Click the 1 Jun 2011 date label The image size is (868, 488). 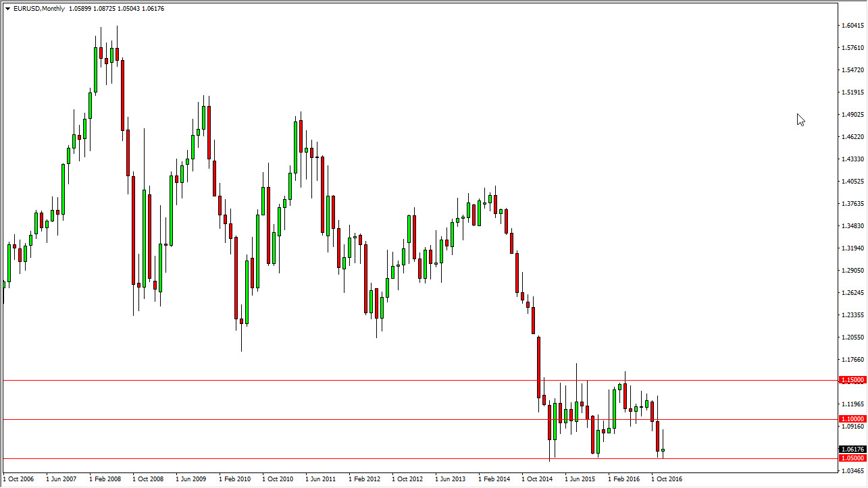tap(321, 479)
